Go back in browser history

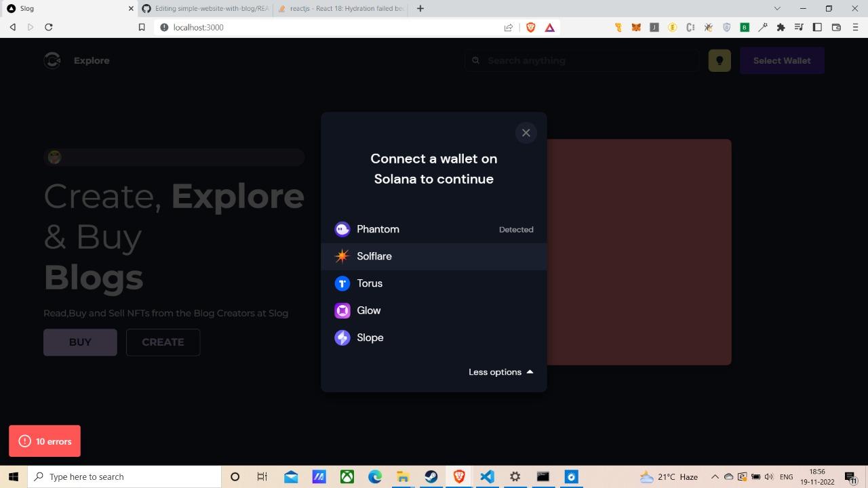pos(12,27)
